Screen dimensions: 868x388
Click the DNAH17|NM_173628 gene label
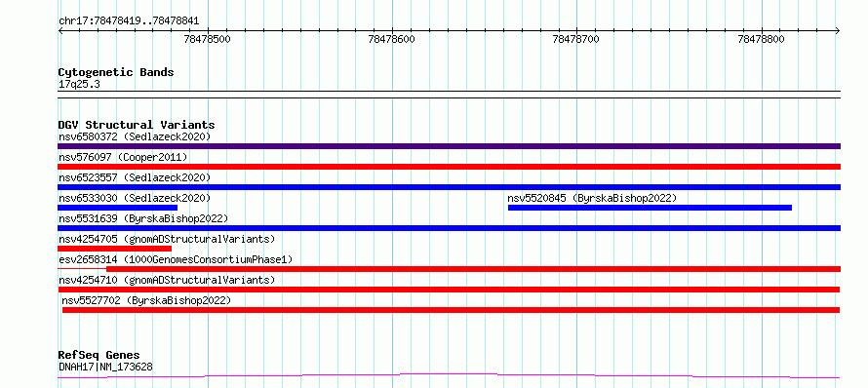[105, 367]
